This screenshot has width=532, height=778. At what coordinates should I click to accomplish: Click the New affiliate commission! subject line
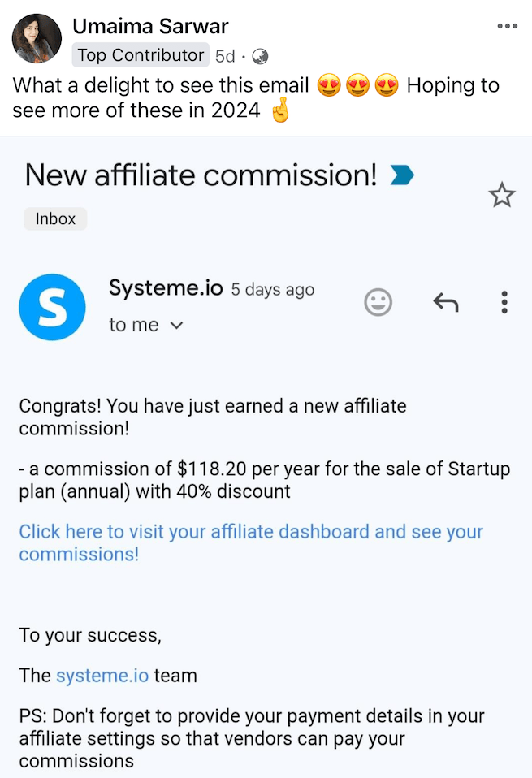201,175
